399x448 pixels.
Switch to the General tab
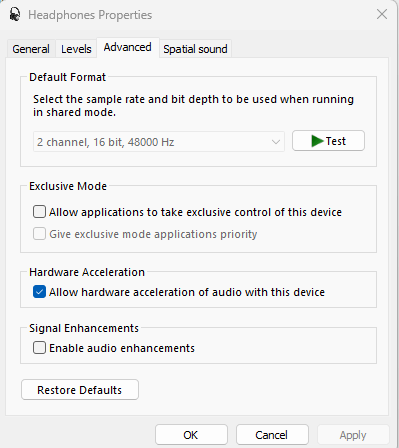coord(31,49)
